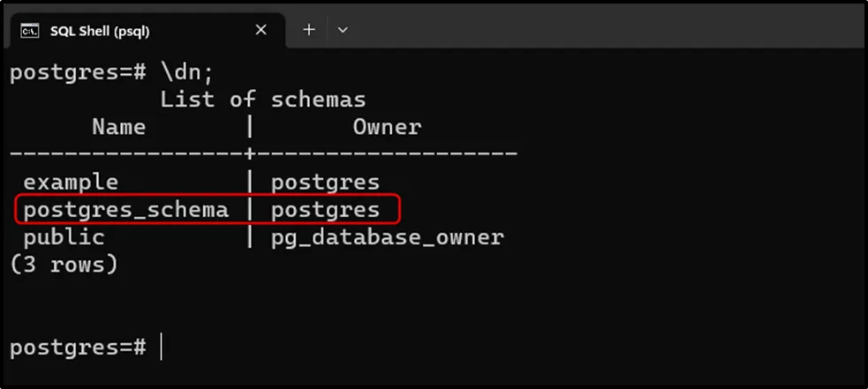Click the '(3 rows)' result count
This screenshot has width=868, height=389.
click(64, 264)
